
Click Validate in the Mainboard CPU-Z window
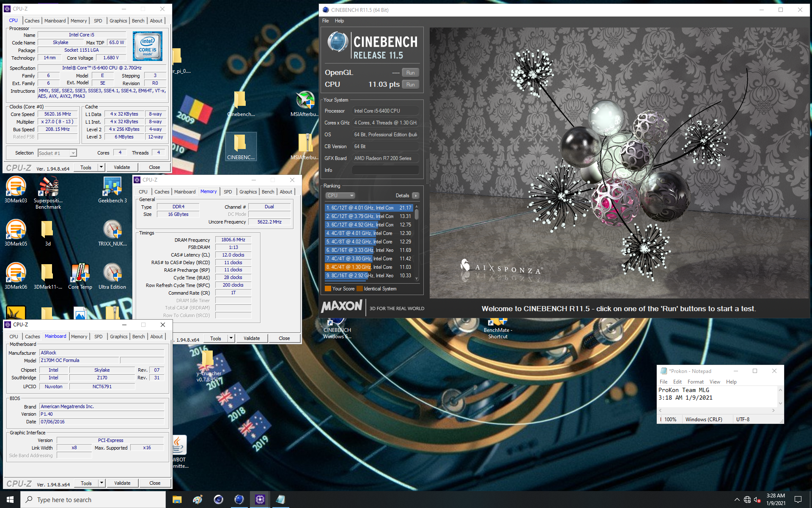(x=122, y=483)
